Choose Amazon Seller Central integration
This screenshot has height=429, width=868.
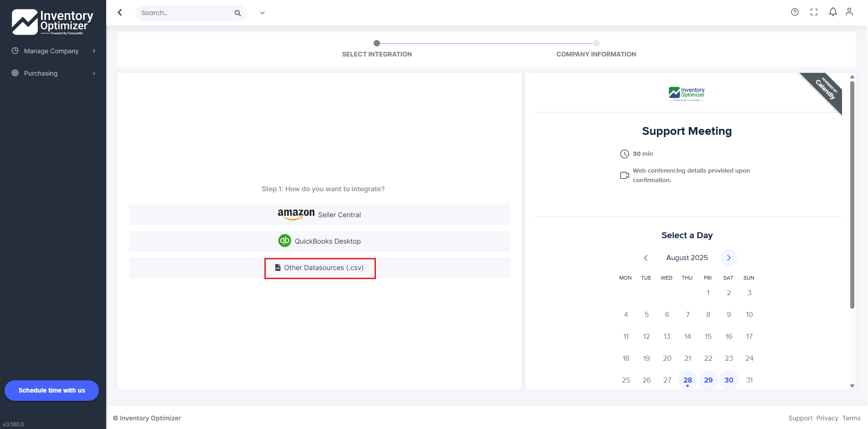(319, 215)
